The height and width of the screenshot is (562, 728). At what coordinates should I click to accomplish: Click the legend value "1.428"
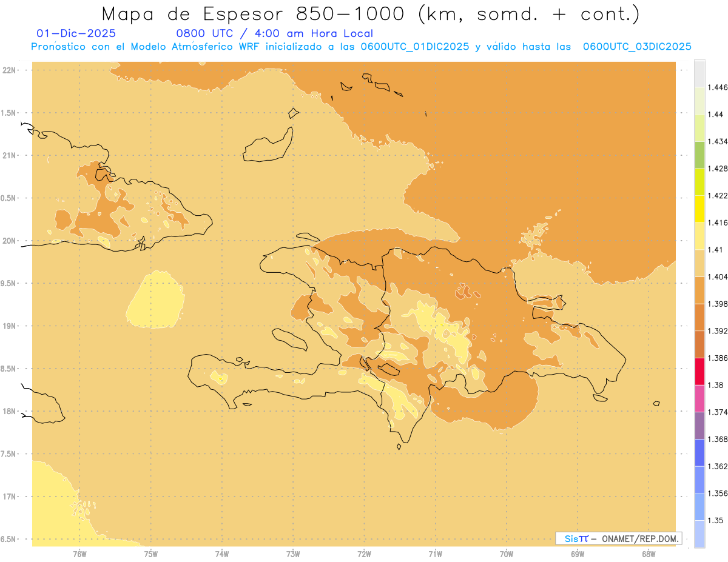[x=718, y=169]
